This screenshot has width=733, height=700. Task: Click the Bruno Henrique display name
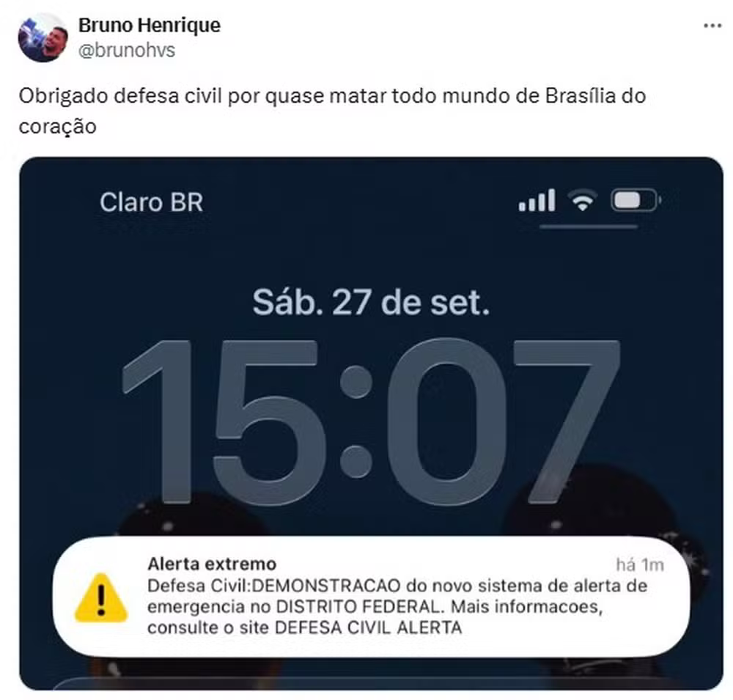(149, 25)
